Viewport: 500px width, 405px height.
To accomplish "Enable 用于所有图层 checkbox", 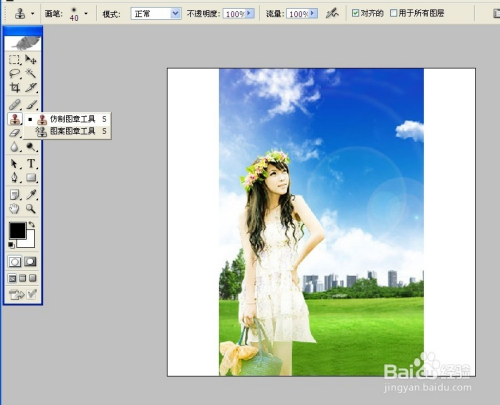I will [x=394, y=13].
